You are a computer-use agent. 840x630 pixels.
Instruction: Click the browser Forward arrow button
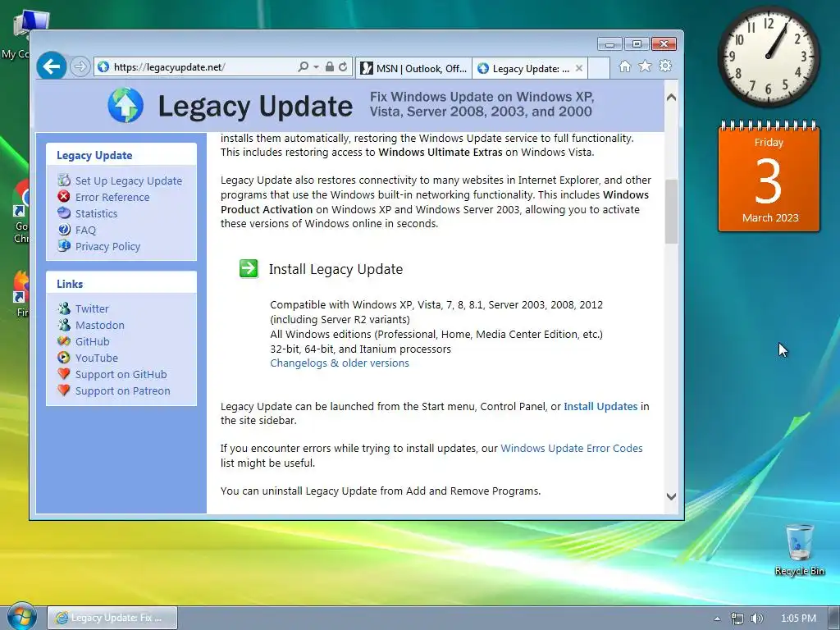80,67
